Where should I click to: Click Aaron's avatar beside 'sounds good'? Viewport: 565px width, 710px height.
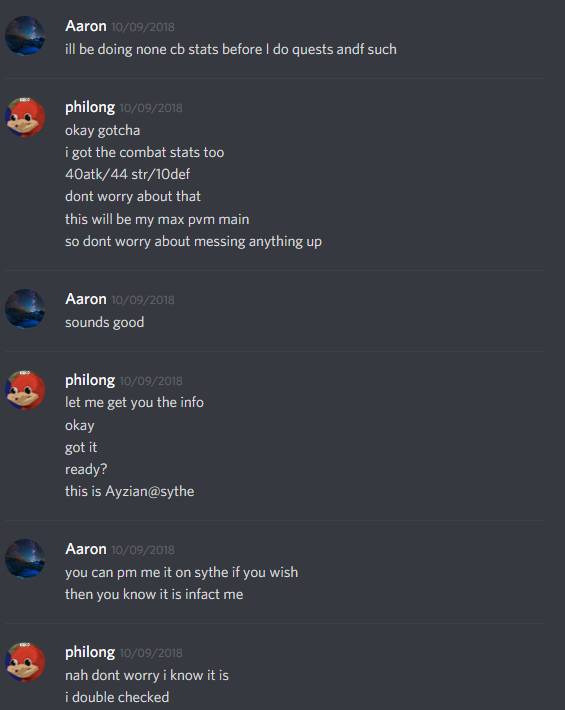pos(25,309)
